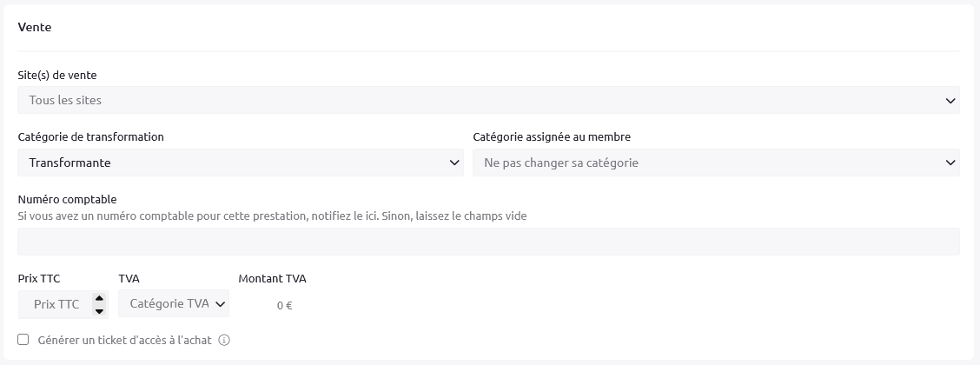This screenshot has width=980, height=365.
Task: Click the chevron on Site(s) de vente
Action: [950, 100]
